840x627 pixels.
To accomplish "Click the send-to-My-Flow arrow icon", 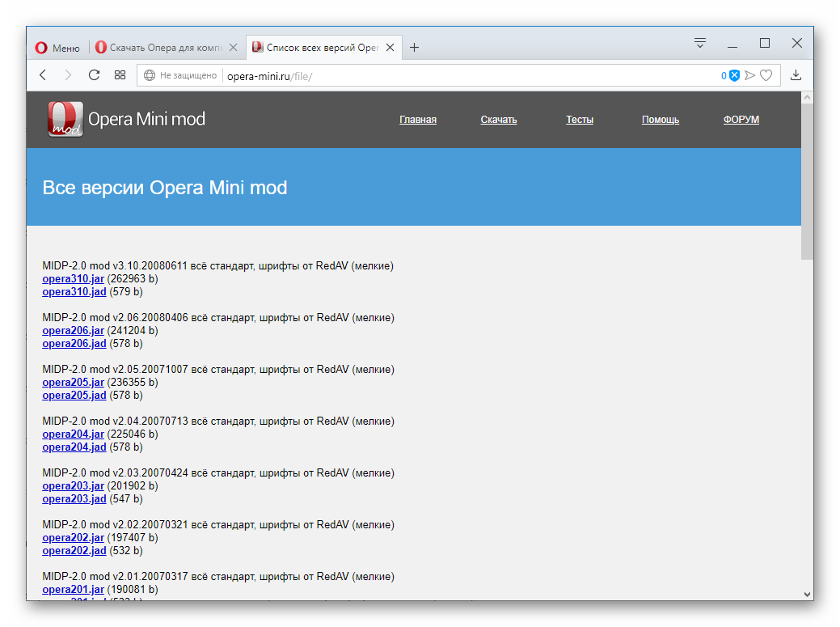I will (750, 75).
